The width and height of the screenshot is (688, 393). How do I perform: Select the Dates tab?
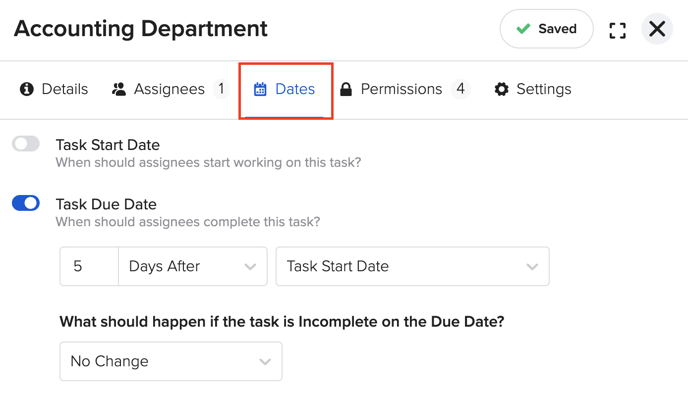pyautogui.click(x=285, y=89)
